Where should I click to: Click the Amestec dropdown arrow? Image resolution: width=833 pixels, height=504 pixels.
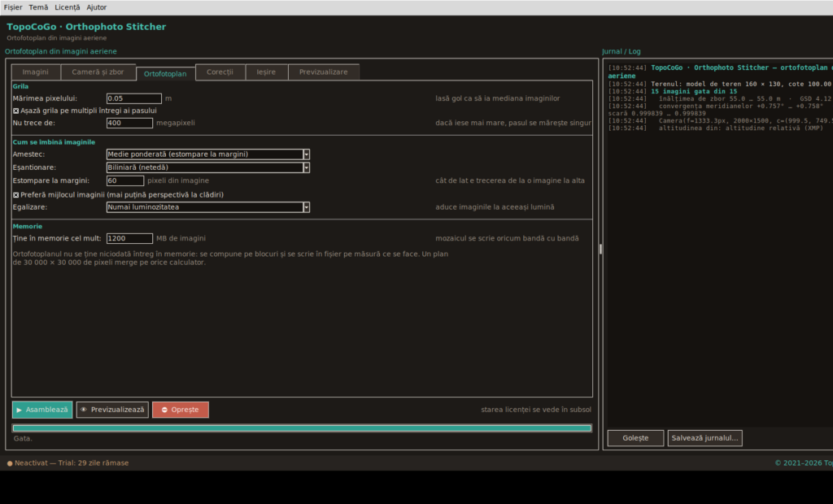coord(307,154)
